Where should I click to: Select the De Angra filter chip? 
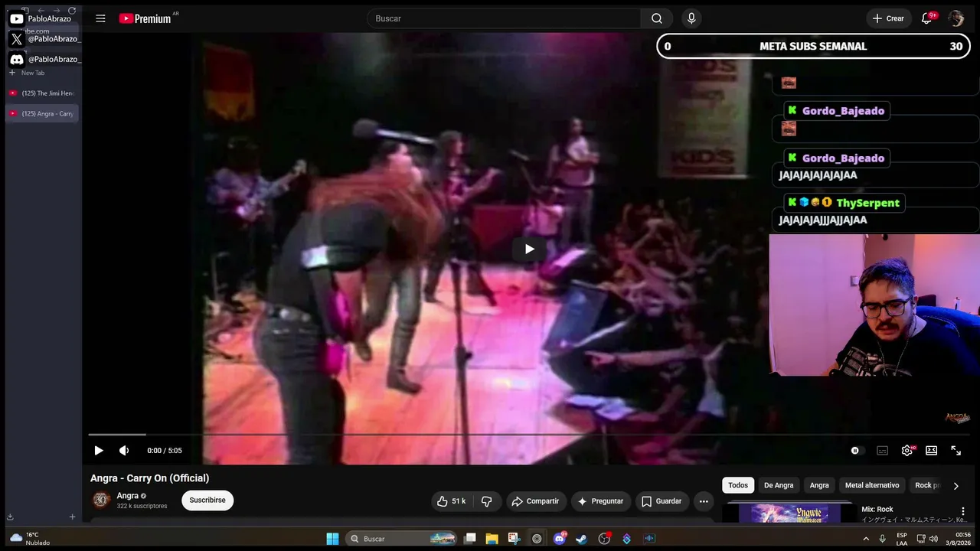[x=779, y=485]
